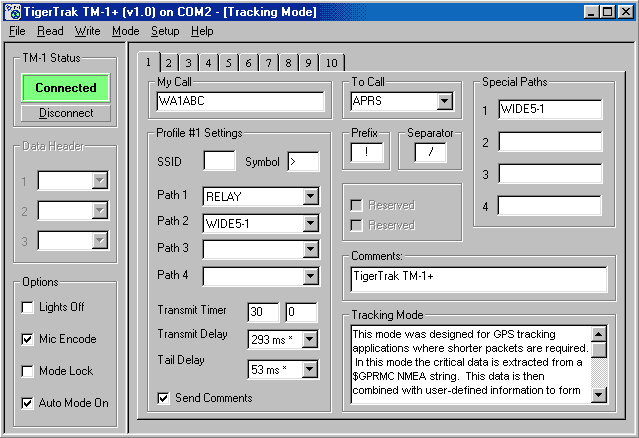Disable the Auto Mode On checkbox
639x438 pixels.
(27, 403)
